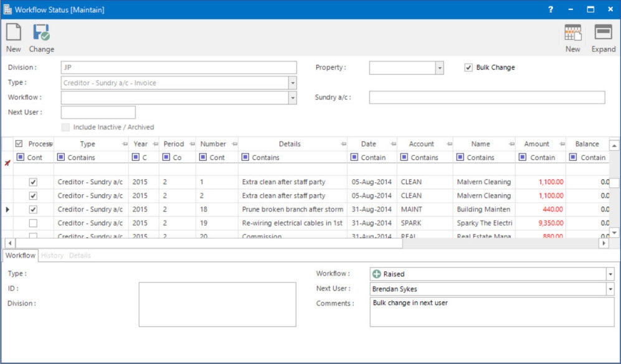Open the Type dropdown showing Creditor - Sundry a/c
This screenshot has height=364, width=621.
point(292,82)
